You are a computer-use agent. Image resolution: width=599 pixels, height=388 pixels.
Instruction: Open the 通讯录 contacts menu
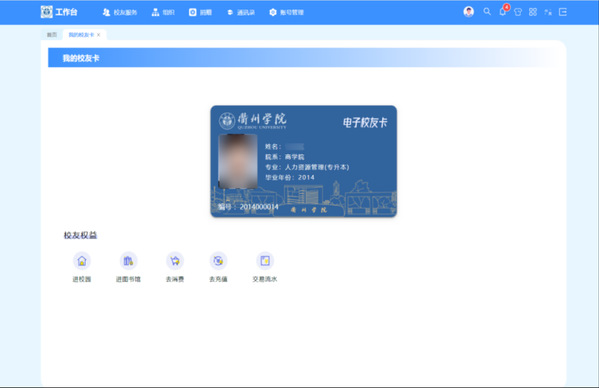pos(241,12)
